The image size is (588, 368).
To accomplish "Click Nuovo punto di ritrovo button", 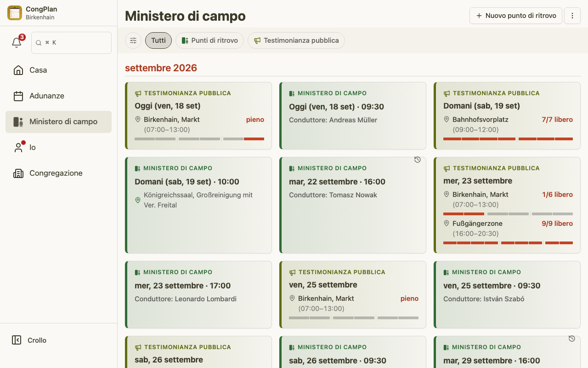I will point(516,16).
